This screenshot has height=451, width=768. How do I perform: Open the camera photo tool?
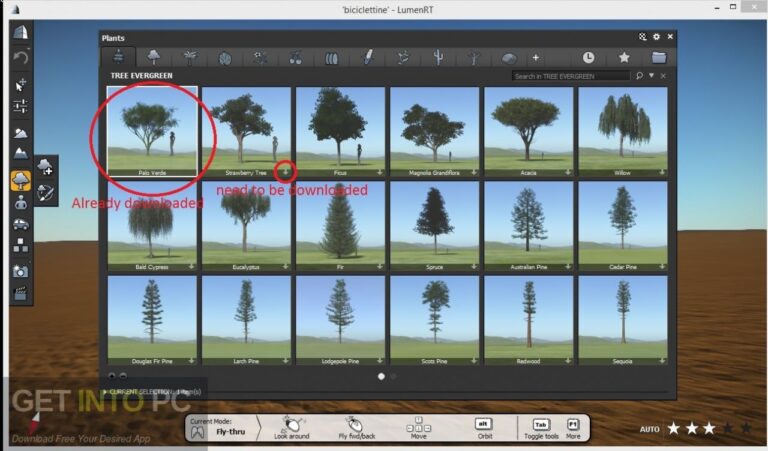pyautogui.click(x=21, y=271)
